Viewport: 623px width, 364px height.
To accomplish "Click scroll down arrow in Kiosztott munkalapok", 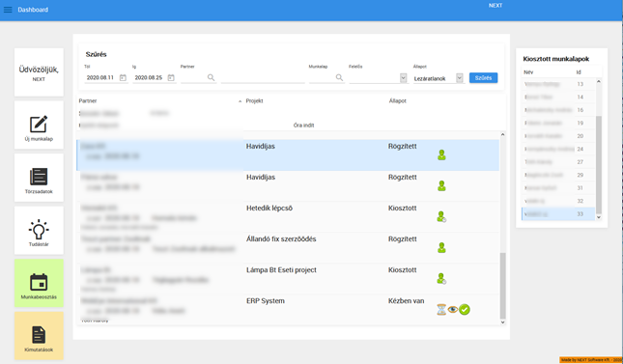I will (598, 217).
